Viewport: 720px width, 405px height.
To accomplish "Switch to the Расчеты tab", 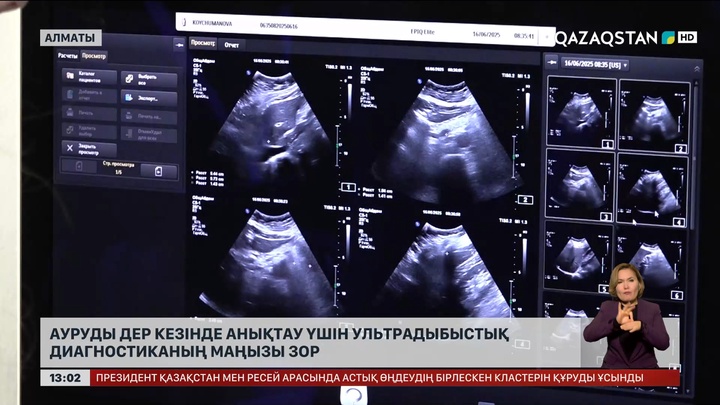I will coord(68,56).
